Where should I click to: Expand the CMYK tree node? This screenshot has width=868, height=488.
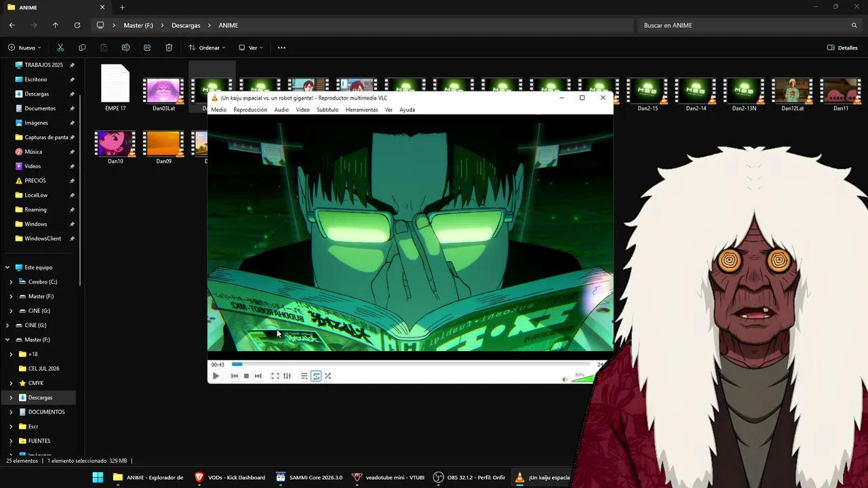coord(11,383)
